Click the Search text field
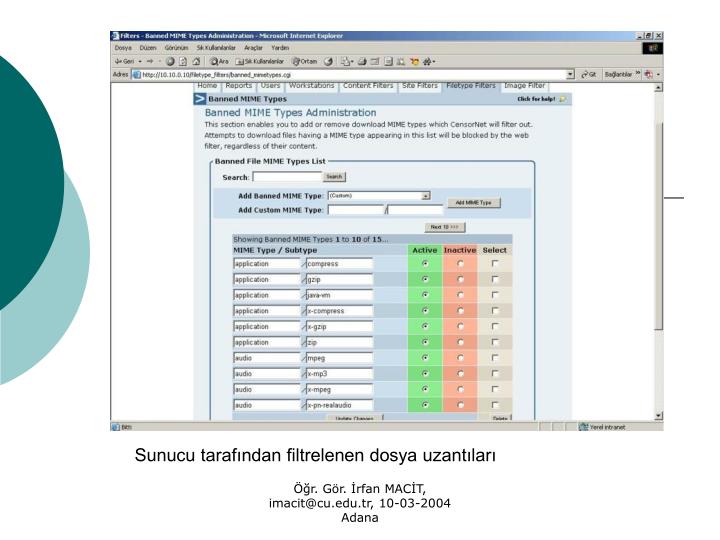This screenshot has width=720, height=540. click(x=287, y=177)
